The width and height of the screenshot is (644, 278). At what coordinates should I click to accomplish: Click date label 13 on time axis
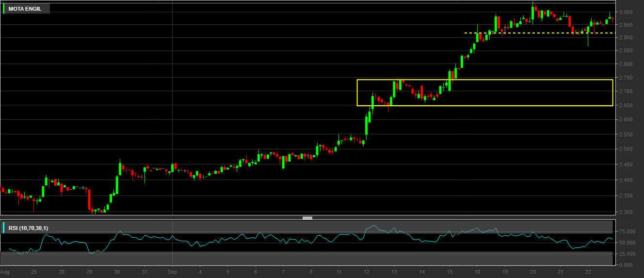tap(394, 272)
